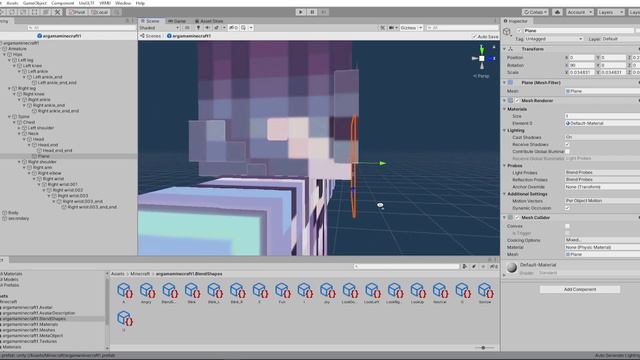Open the Light Probes dropdown
Viewport: 640px width, 360px height.
coord(602,173)
